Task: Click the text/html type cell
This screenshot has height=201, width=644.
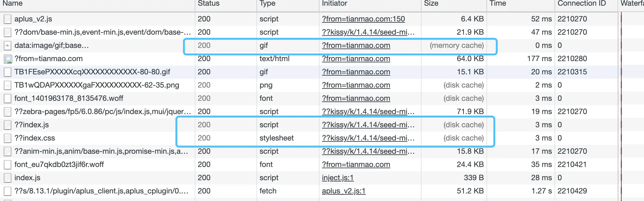Action: [274, 59]
